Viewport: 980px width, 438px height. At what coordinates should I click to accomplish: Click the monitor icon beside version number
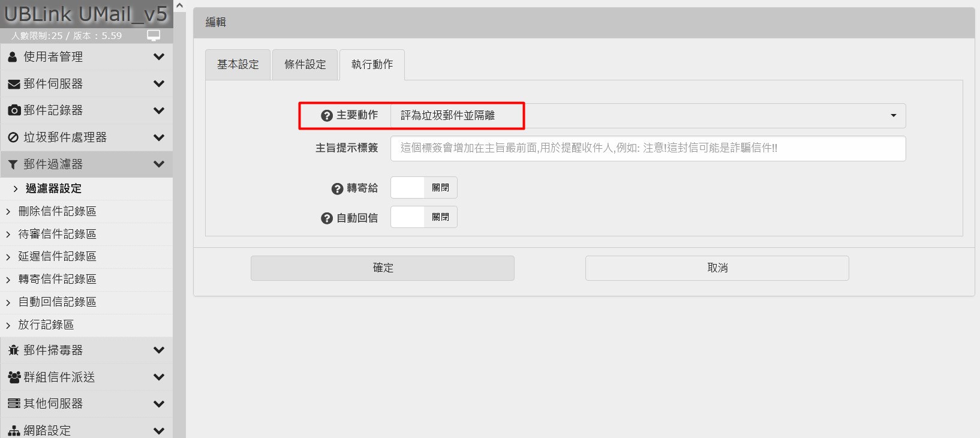154,35
